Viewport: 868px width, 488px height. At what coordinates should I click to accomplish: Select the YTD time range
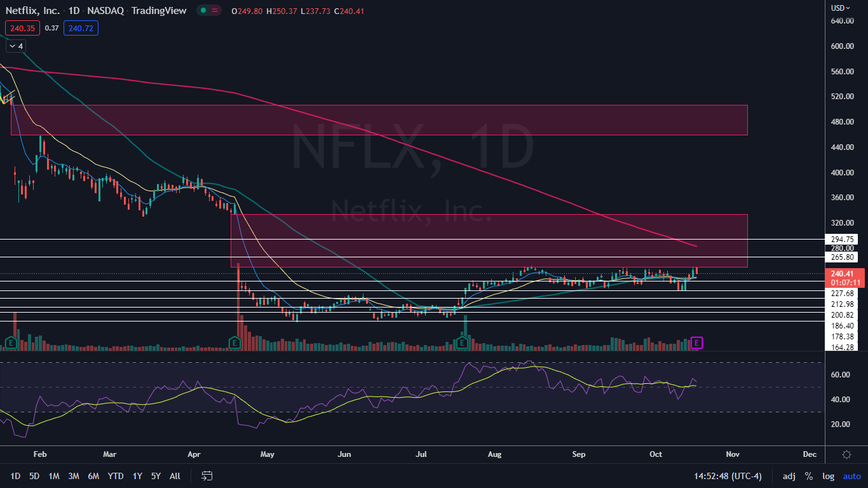pyautogui.click(x=116, y=476)
